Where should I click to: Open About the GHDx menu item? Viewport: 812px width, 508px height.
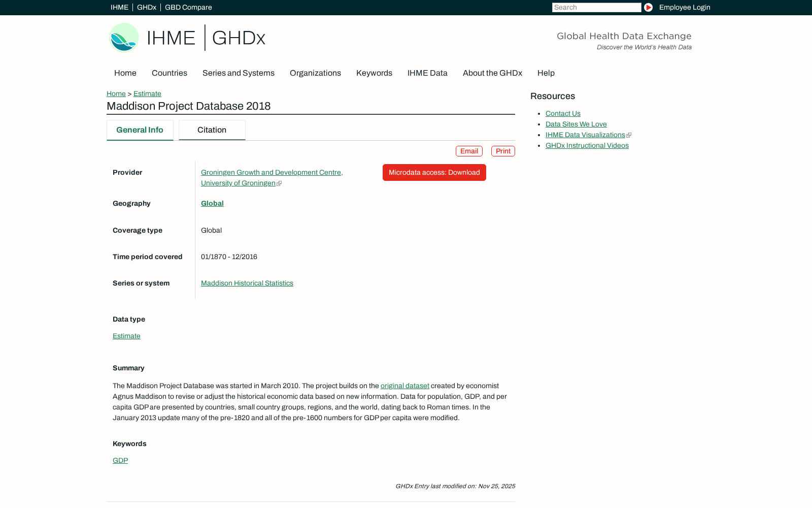(492, 73)
